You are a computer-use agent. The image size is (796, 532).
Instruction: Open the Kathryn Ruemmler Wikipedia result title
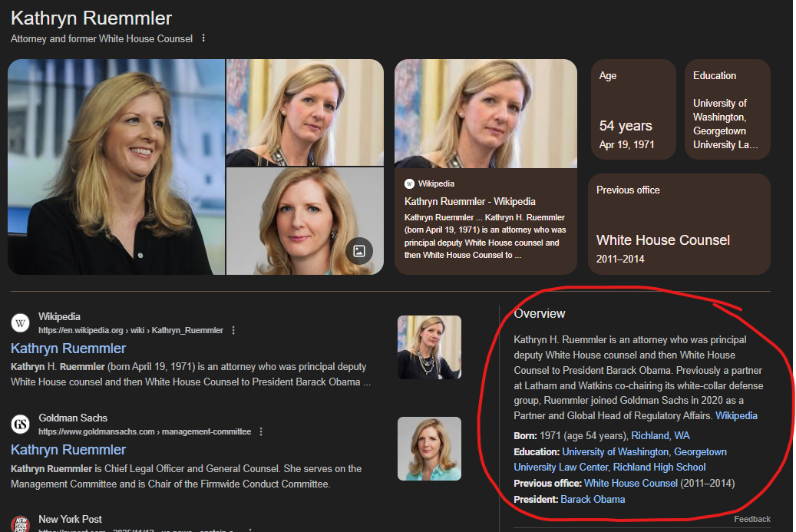(68, 349)
